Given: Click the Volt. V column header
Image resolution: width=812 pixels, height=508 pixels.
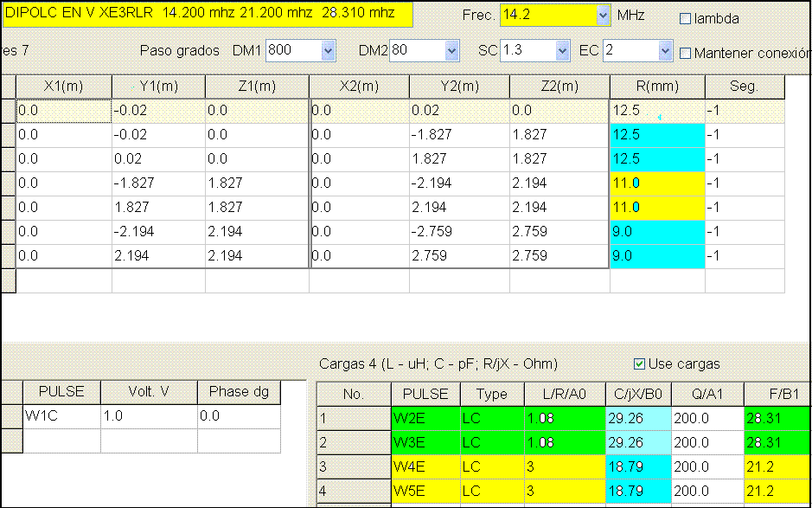Looking at the screenshot, I should click(x=149, y=392).
